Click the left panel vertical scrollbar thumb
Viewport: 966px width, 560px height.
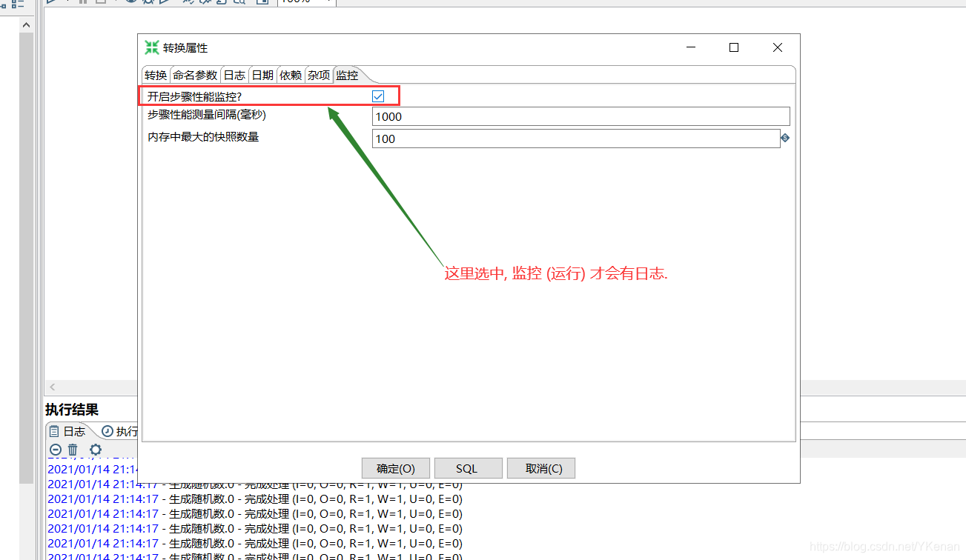27,258
